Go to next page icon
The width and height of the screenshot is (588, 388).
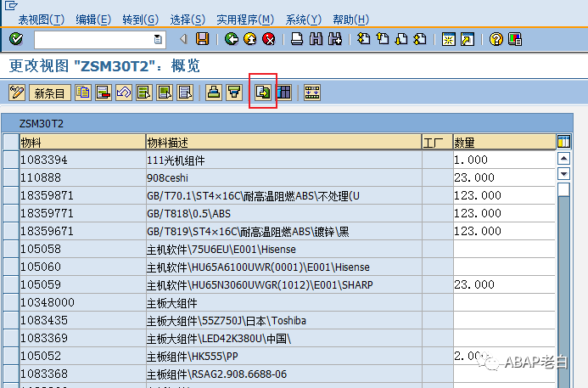point(401,39)
